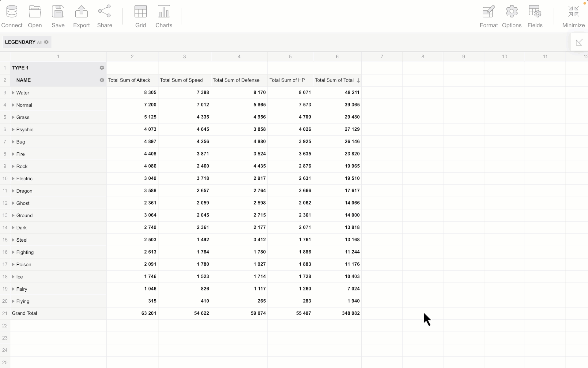Expand the Poison row
Image resolution: width=588 pixels, height=368 pixels.
click(x=13, y=264)
